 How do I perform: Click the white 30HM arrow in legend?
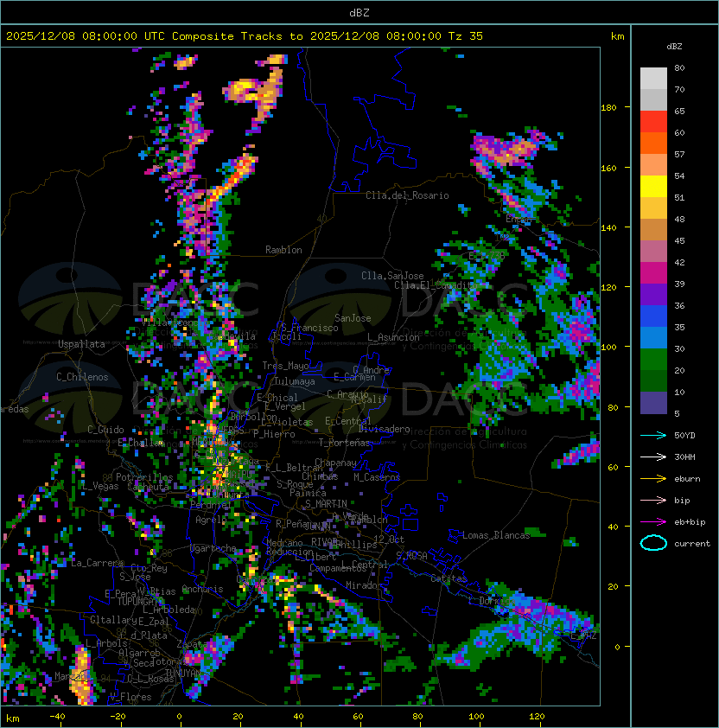pos(653,457)
